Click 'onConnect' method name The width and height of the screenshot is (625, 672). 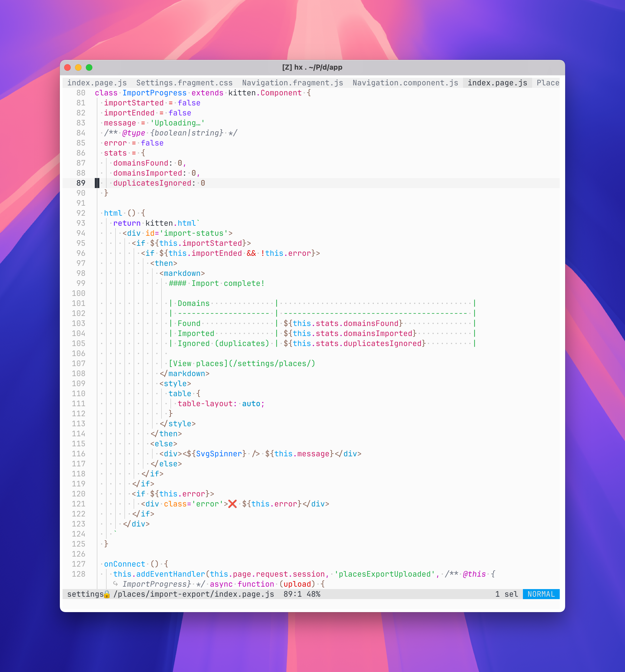(x=125, y=564)
